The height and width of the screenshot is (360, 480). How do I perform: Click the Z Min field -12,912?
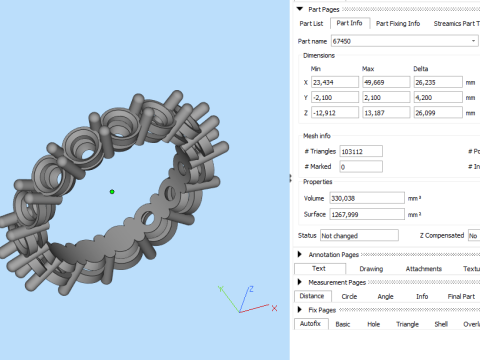(335, 113)
